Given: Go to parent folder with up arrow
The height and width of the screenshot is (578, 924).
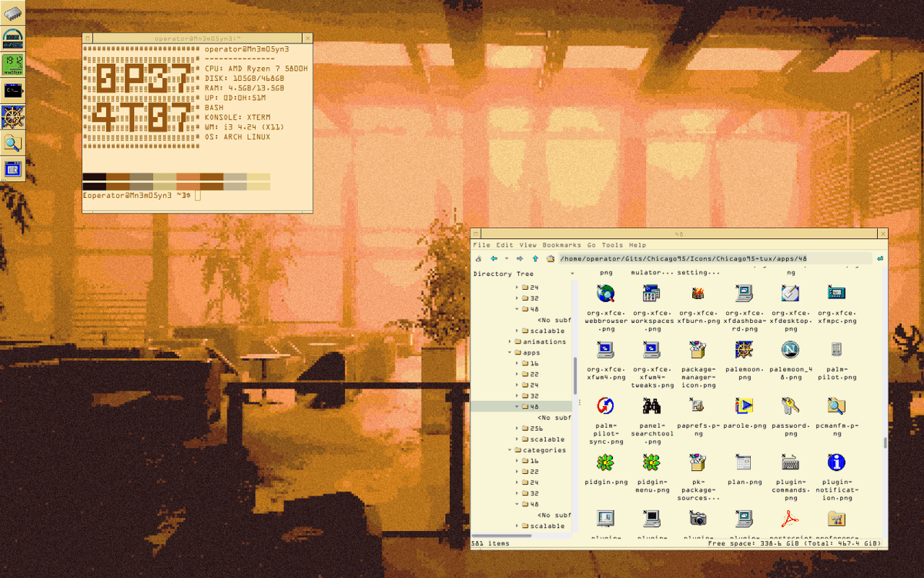Looking at the screenshot, I should click(535, 259).
